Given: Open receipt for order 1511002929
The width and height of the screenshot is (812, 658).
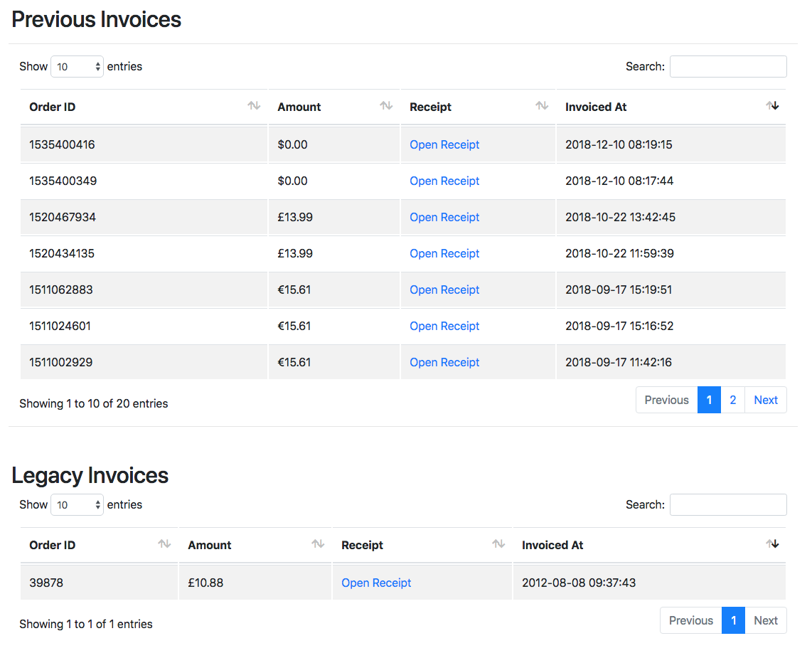Looking at the screenshot, I should pyautogui.click(x=444, y=362).
